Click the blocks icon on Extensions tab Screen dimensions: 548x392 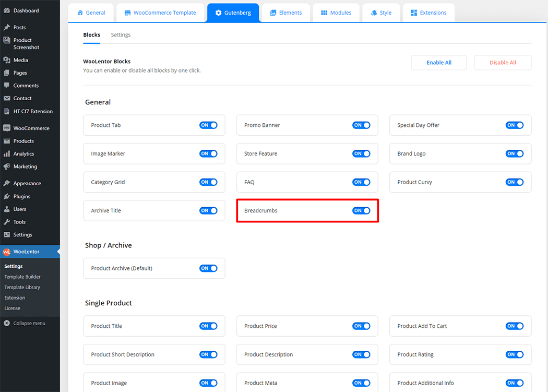click(x=414, y=13)
